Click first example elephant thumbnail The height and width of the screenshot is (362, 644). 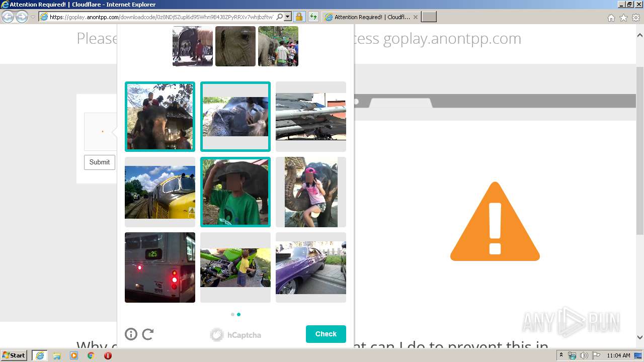coord(193,46)
